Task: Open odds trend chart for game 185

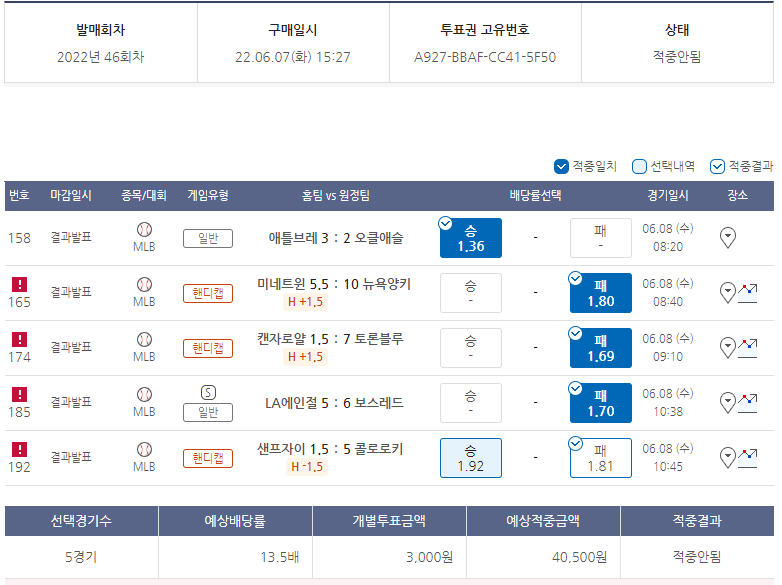Action: (748, 403)
